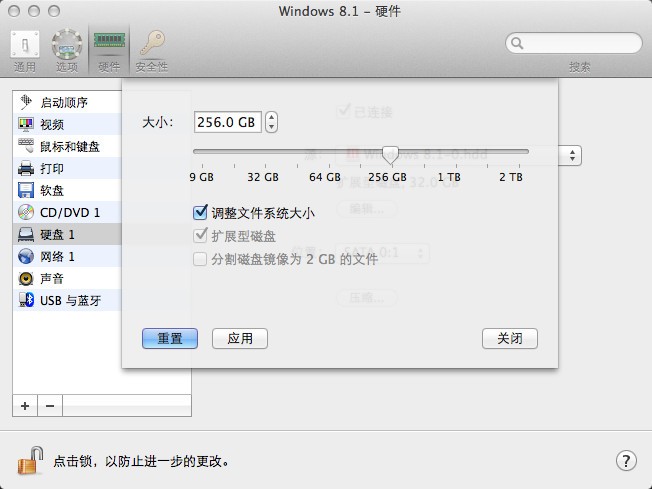The width and height of the screenshot is (652, 489).
Task: Select the 鼠标和键盘 keyboard icon
Action: tap(26, 146)
